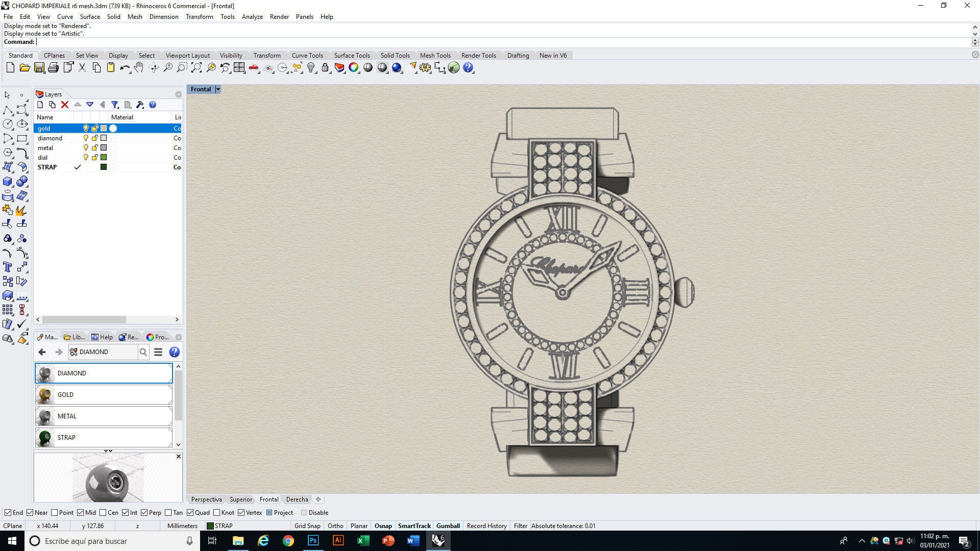Click the materials panel blue help icon

[x=174, y=352]
